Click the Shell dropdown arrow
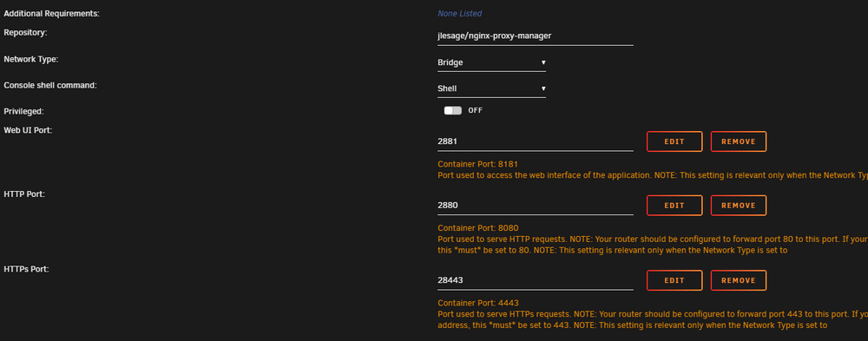The height and width of the screenshot is (341, 868). click(543, 89)
